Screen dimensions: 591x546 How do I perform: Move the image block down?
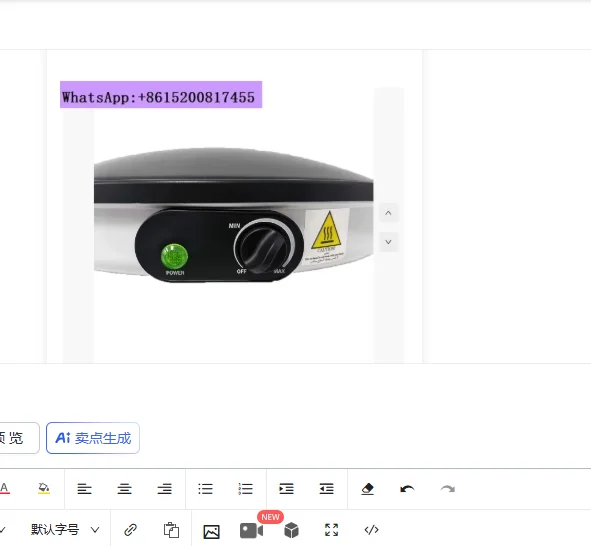[388, 242]
